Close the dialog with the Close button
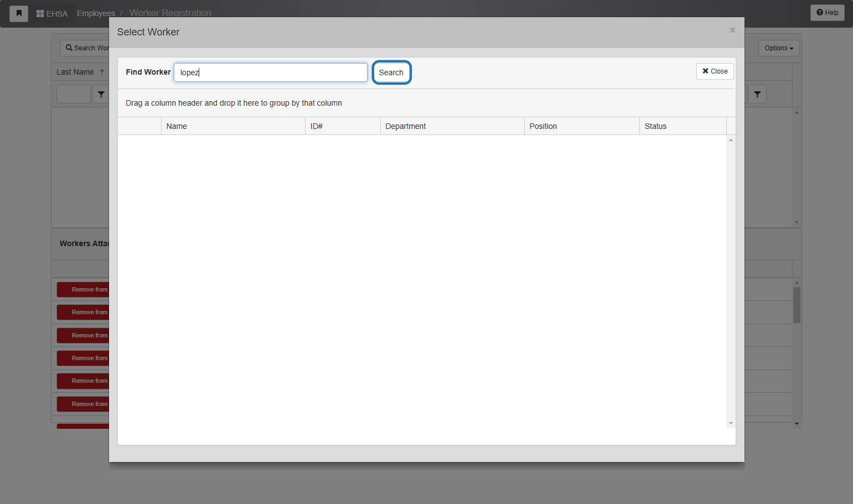853x504 pixels. coord(715,71)
